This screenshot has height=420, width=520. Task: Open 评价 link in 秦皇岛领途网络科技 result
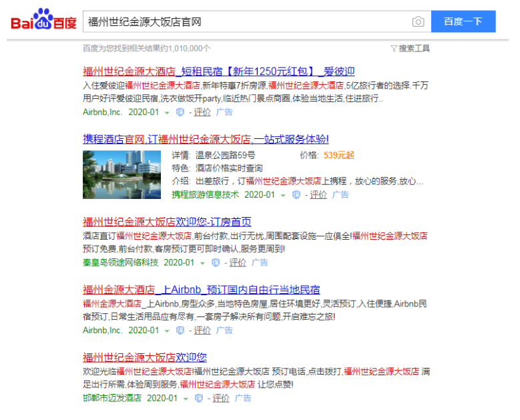click(238, 262)
